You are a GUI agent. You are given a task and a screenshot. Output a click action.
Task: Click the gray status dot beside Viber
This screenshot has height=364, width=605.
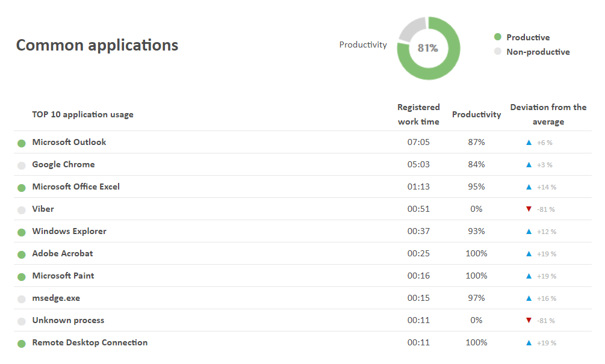[x=22, y=210]
